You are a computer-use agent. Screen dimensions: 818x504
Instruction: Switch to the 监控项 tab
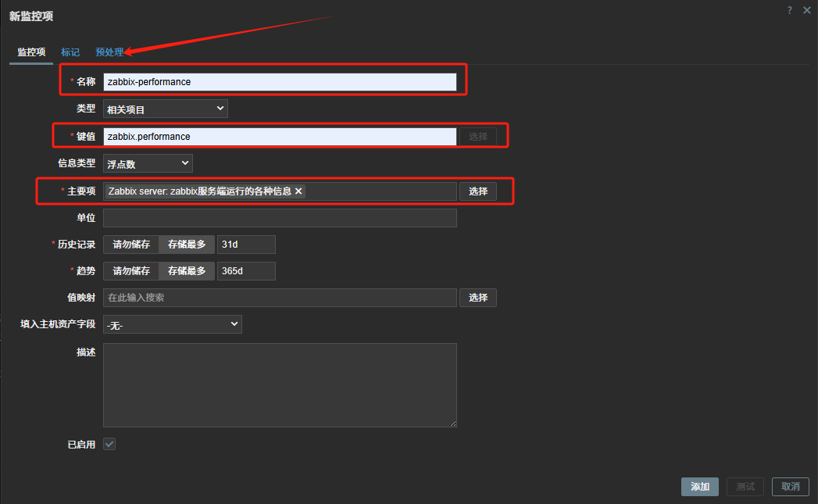point(31,52)
